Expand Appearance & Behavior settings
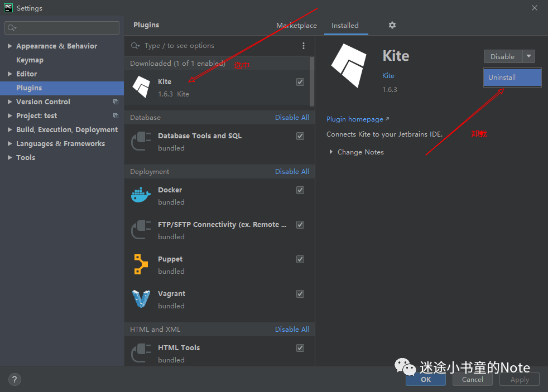The image size is (548, 392). pos(10,46)
